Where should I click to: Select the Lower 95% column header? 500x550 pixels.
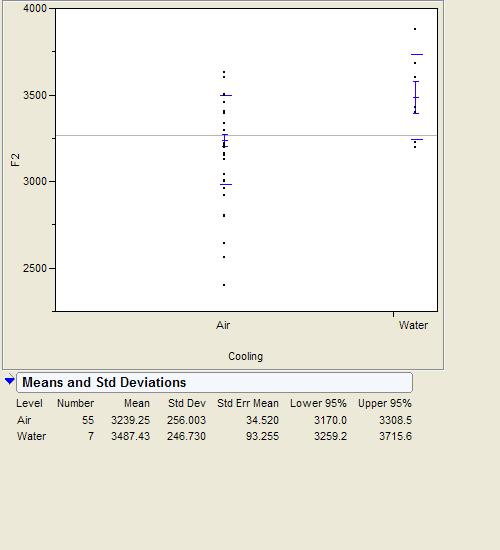(318, 403)
